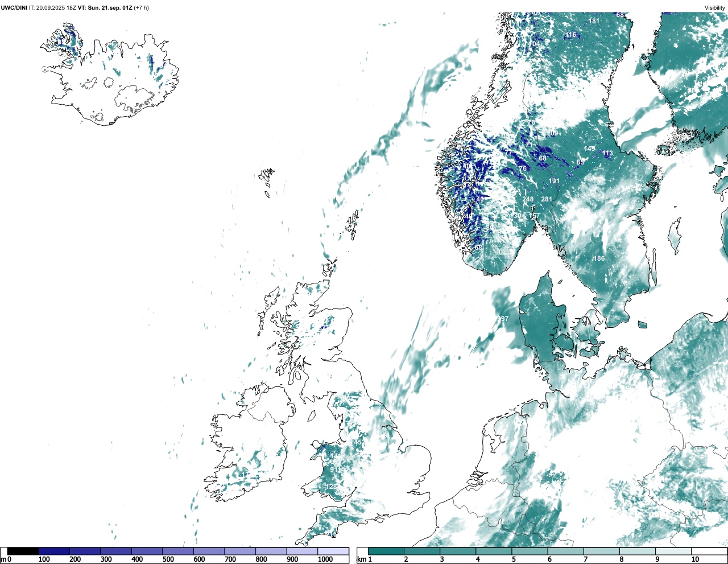Click the 7–8 km legend color segment
728x564 pixels.
601,551
